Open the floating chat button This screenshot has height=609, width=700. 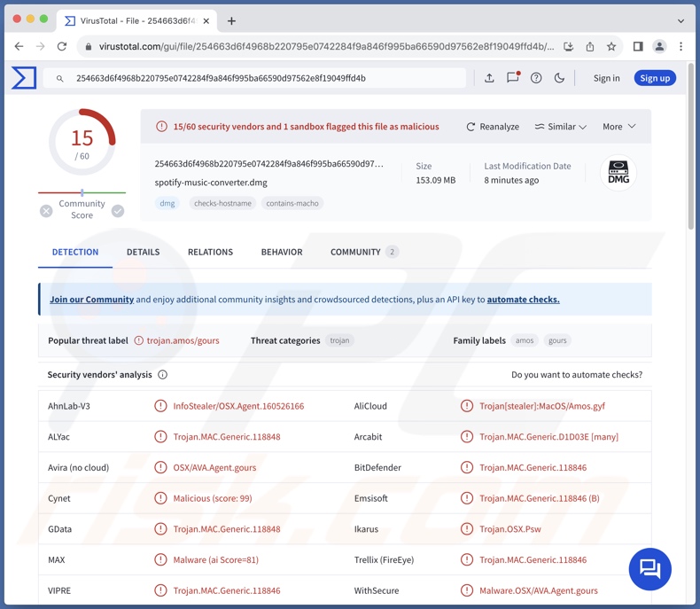649,569
